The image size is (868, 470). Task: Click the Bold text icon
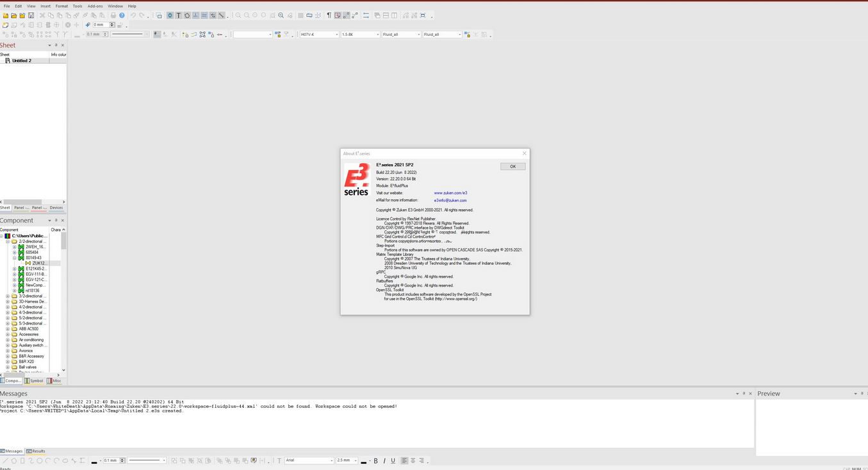375,460
